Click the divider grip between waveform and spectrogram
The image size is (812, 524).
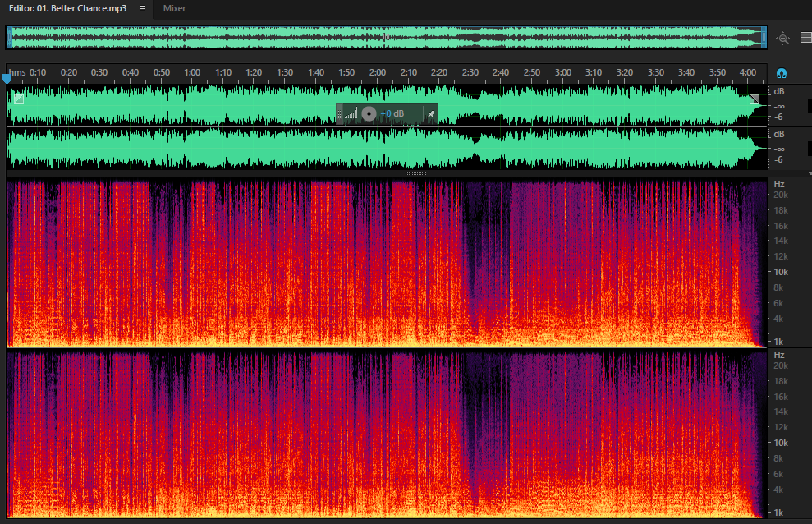(416, 173)
